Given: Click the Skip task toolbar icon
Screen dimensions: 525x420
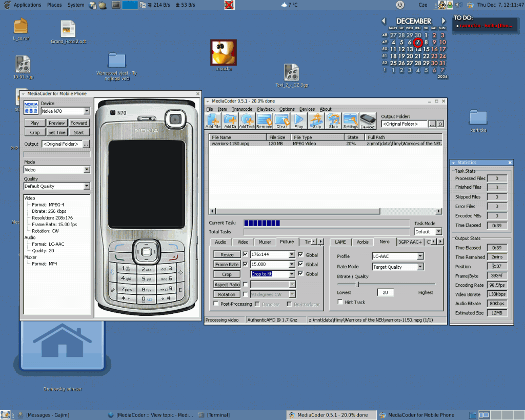Looking at the screenshot, I should [x=316, y=121].
